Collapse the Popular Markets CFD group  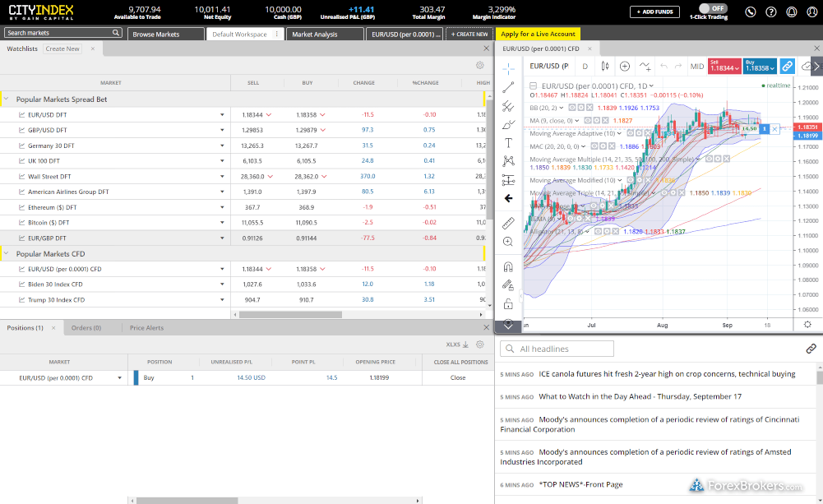pyautogui.click(x=7, y=253)
